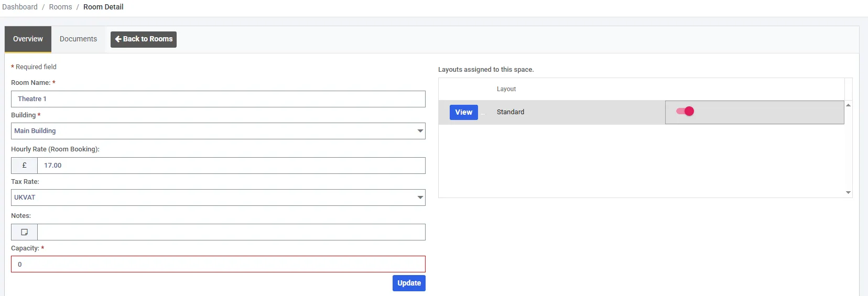Click the pound currency icon box
Image resolution: width=868 pixels, height=296 pixels.
click(x=24, y=166)
